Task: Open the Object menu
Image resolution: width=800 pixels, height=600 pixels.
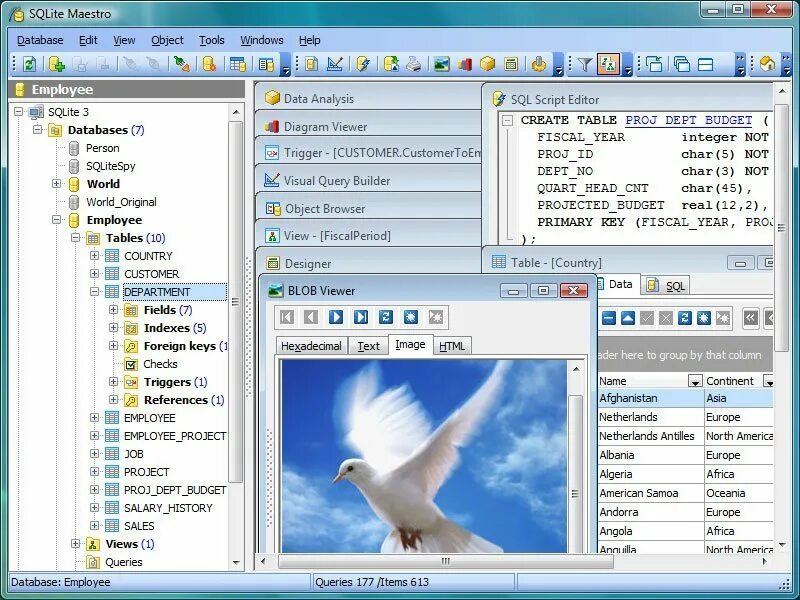Action: 167,40
